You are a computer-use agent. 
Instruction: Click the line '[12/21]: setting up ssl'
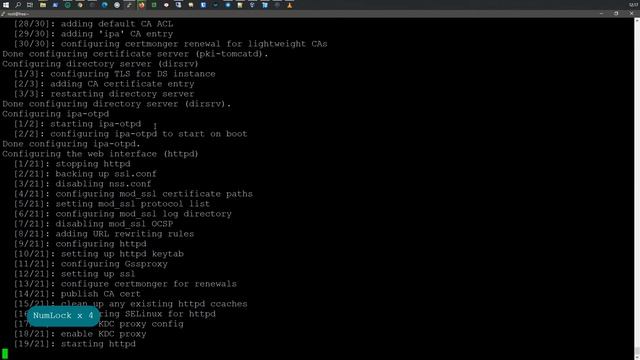coord(74,274)
